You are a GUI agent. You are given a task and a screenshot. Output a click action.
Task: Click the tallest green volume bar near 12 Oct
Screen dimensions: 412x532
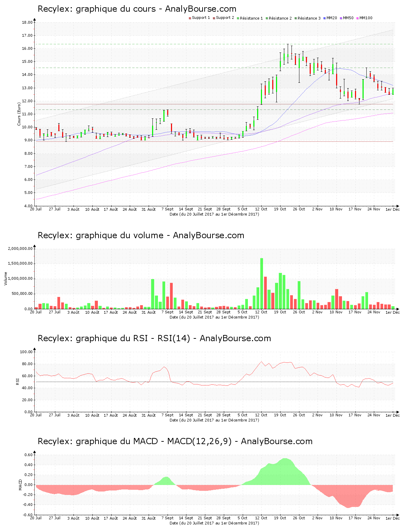pyautogui.click(x=262, y=284)
